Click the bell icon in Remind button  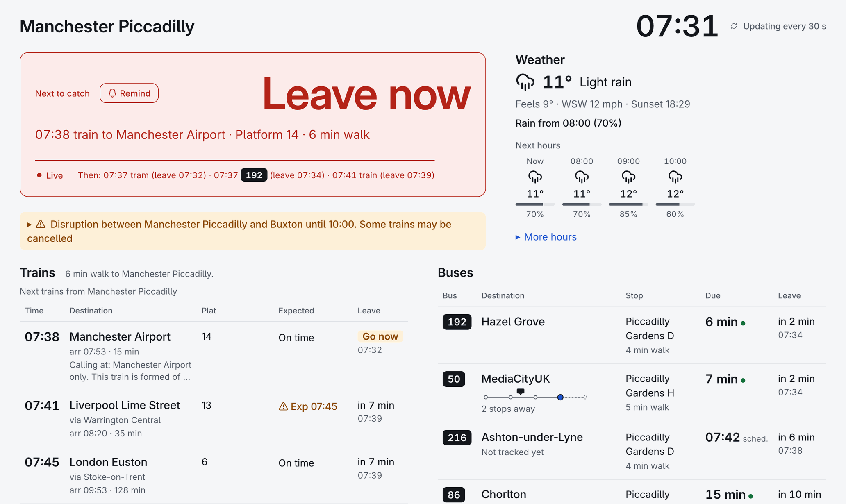click(x=112, y=93)
